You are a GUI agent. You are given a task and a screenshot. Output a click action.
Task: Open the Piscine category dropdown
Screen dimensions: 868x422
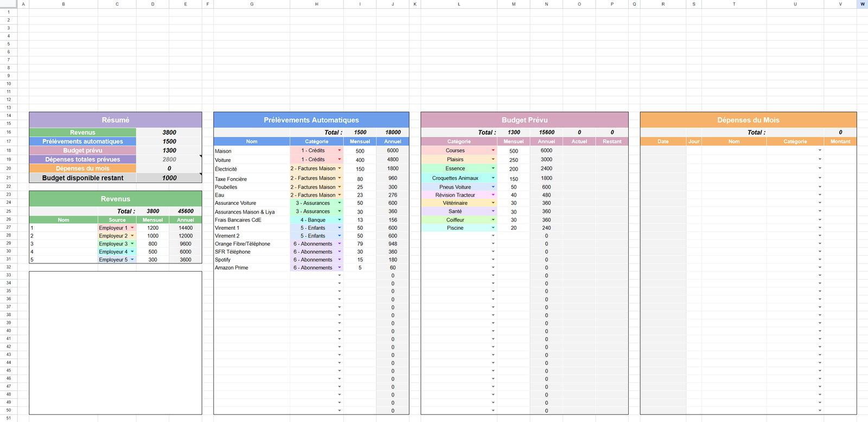[x=493, y=228]
